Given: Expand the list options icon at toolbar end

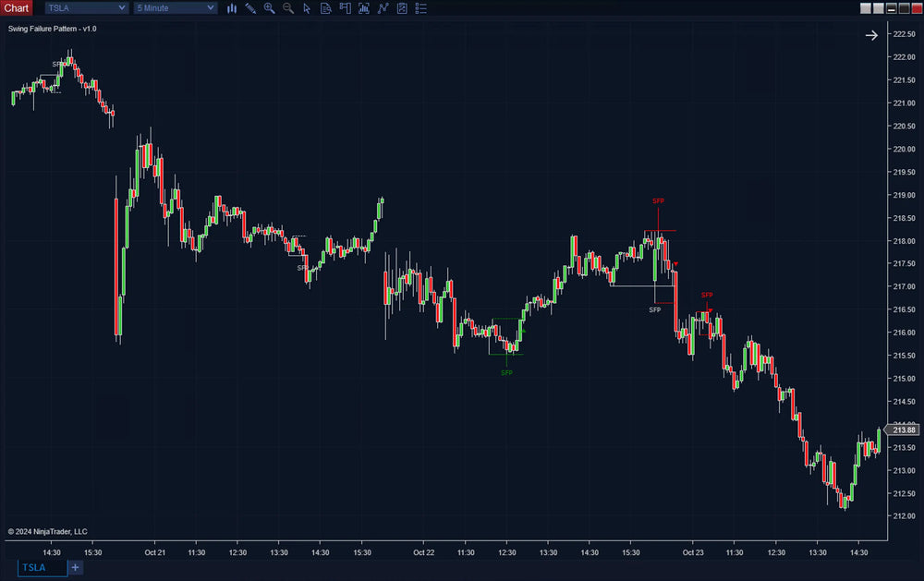Looking at the screenshot, I should pyautogui.click(x=420, y=8).
